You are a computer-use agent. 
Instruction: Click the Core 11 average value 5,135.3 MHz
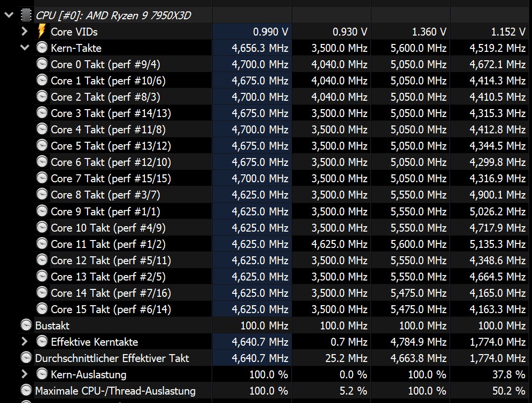pyautogui.click(x=497, y=244)
